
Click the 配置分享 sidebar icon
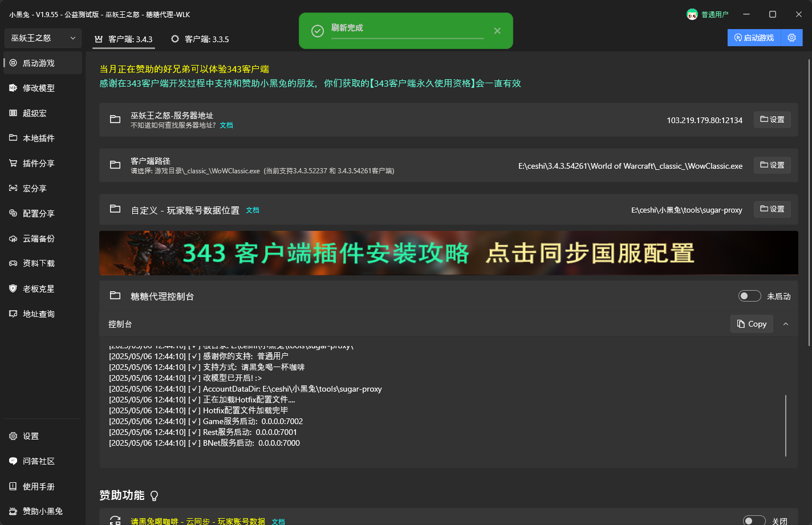coord(13,213)
